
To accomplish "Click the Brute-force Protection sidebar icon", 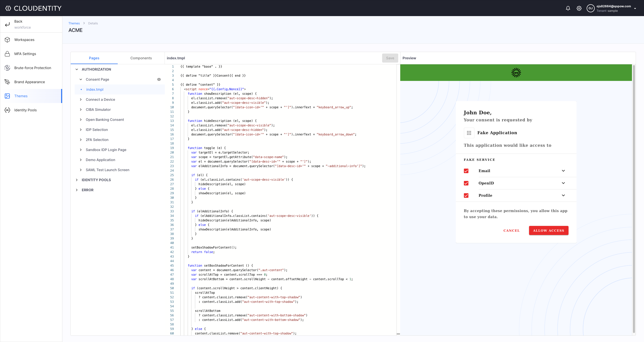I will tap(8, 68).
